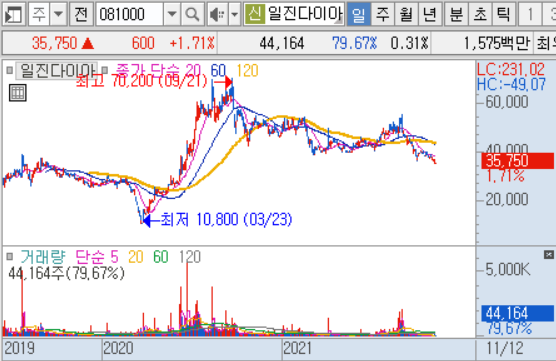This screenshot has width=556, height=361.
Task: Click the blue 44,164 volume axis tag
Action: [517, 313]
